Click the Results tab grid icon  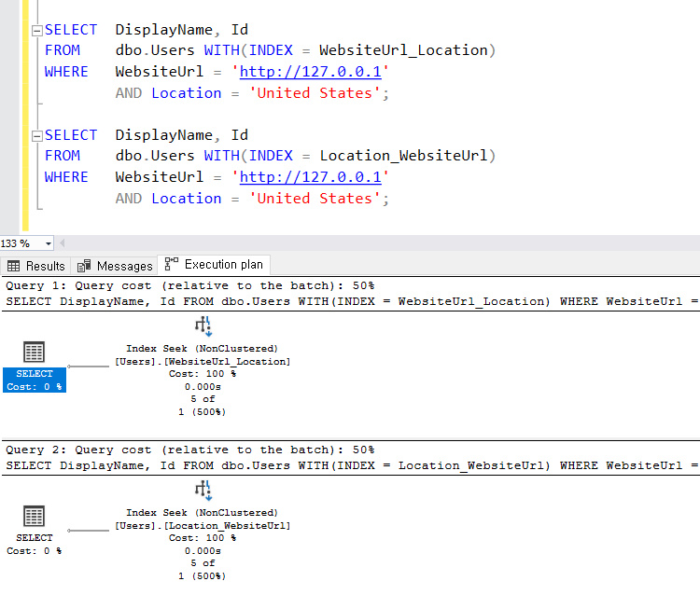[13, 267]
